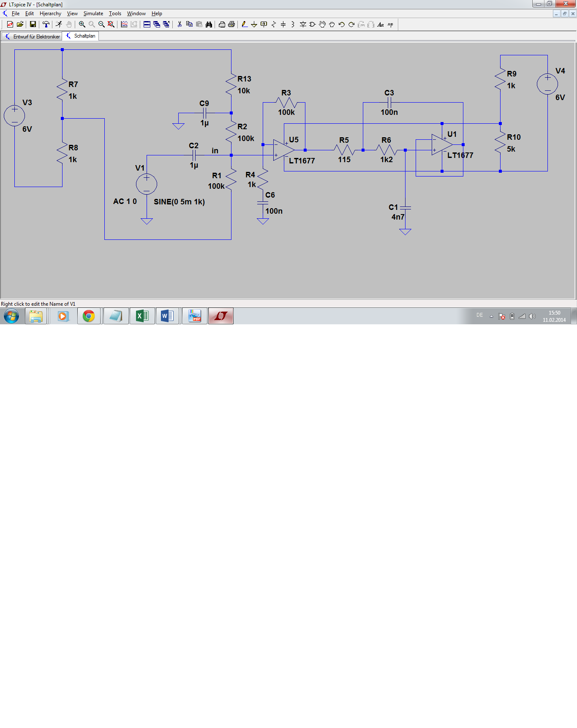Click the 115 value of resistor R5

pos(344,160)
